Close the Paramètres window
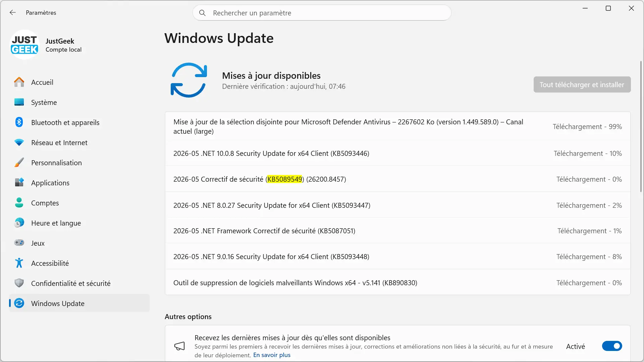This screenshot has width=644, height=362. click(631, 8)
